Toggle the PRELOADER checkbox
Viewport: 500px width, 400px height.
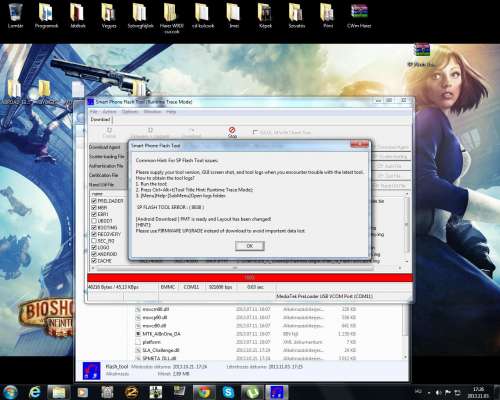coord(94,201)
